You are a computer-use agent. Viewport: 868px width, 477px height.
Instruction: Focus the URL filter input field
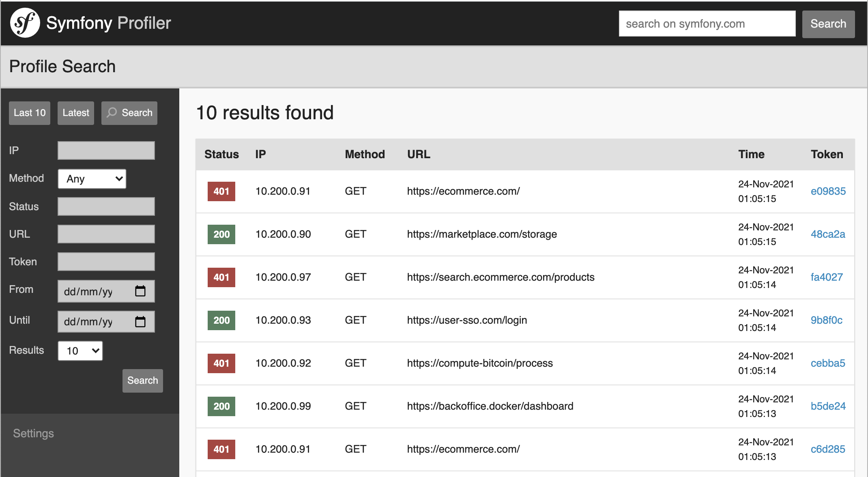click(x=106, y=234)
